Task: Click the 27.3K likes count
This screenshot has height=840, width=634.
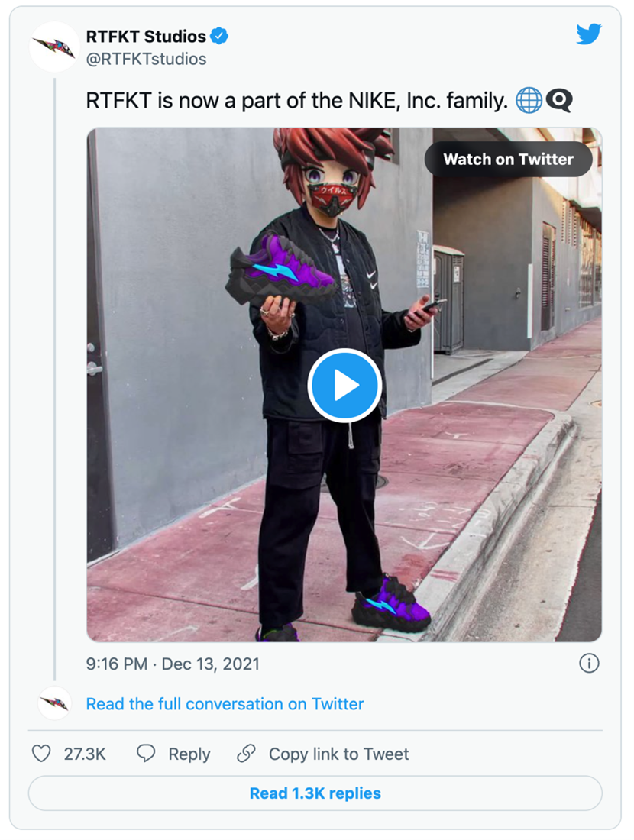Action: pyautogui.click(x=85, y=754)
